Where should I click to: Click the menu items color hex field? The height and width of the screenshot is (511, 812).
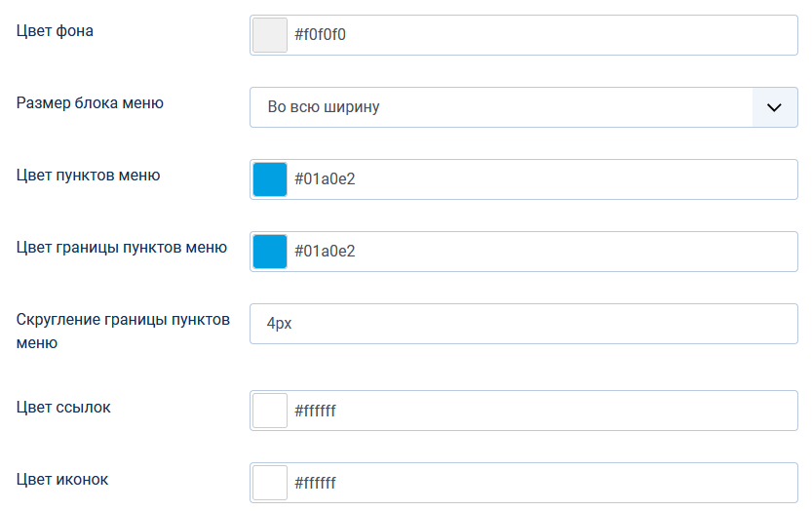[542, 179]
